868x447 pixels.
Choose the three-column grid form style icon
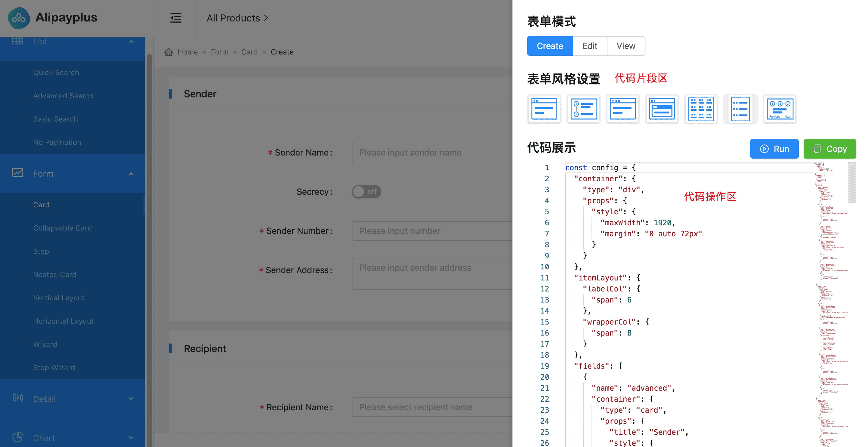[x=701, y=109]
